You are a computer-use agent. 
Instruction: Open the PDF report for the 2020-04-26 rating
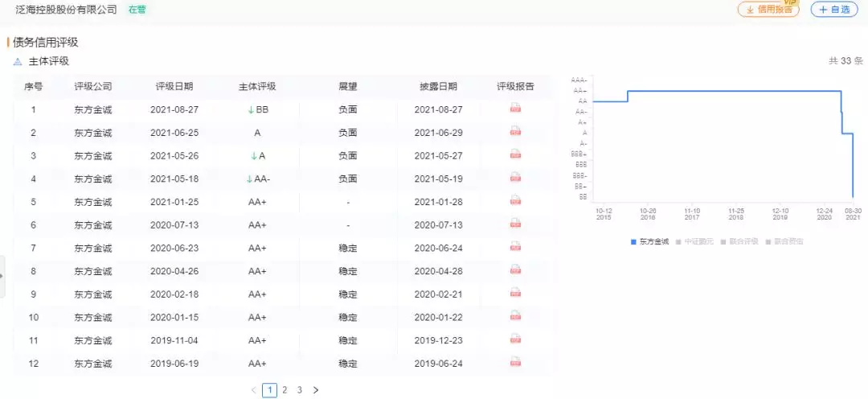[x=515, y=270]
